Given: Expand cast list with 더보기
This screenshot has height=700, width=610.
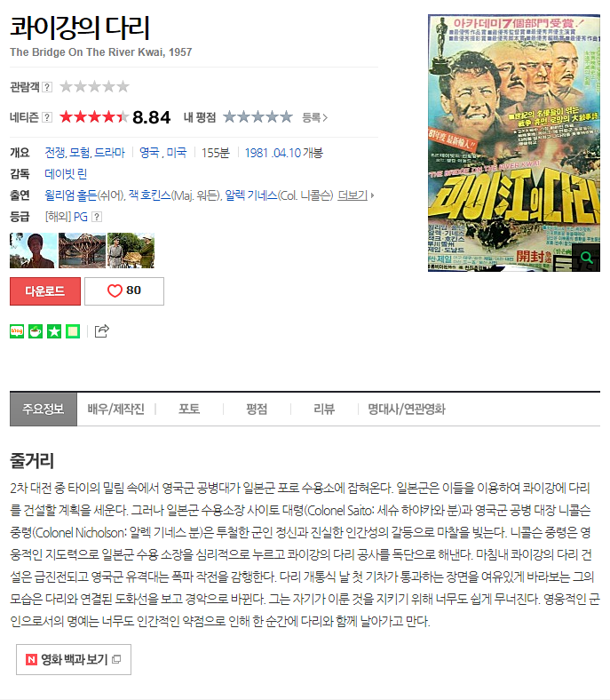Looking at the screenshot, I should (x=356, y=195).
